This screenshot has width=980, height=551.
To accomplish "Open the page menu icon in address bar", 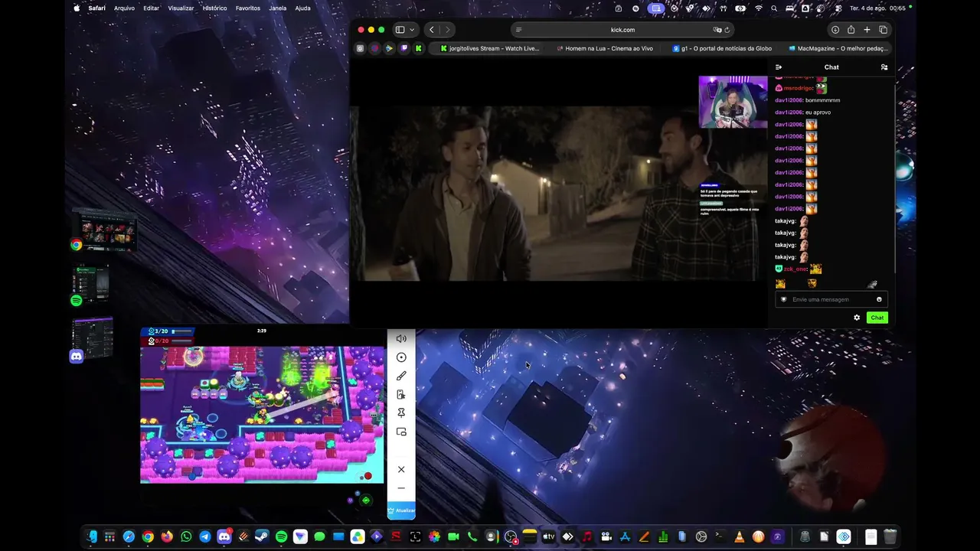I will point(519,30).
